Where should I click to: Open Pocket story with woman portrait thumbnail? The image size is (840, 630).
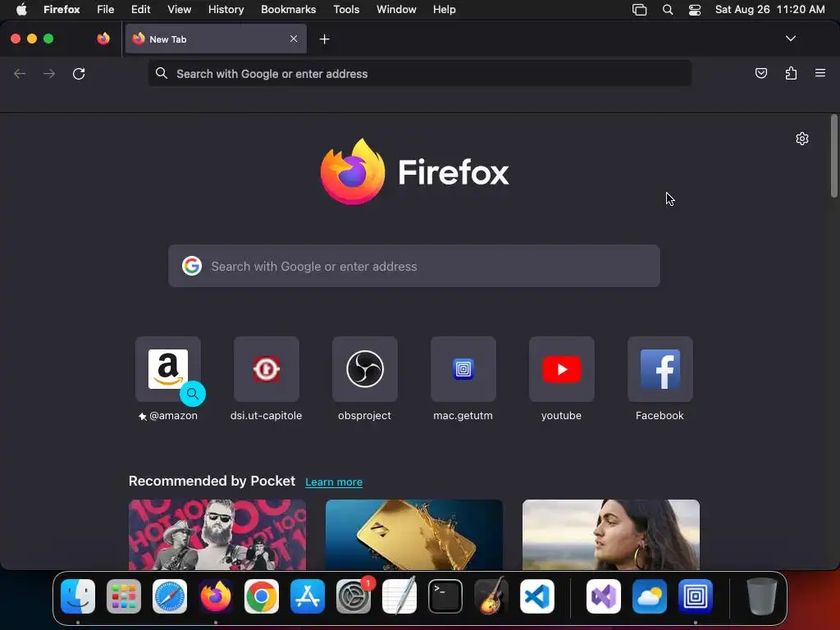point(610,535)
